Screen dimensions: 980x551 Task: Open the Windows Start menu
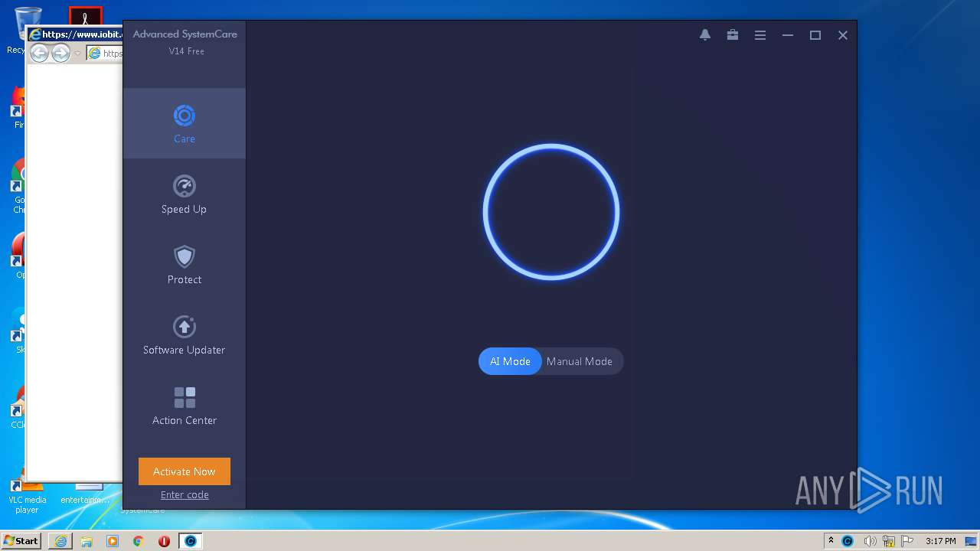[x=21, y=540]
